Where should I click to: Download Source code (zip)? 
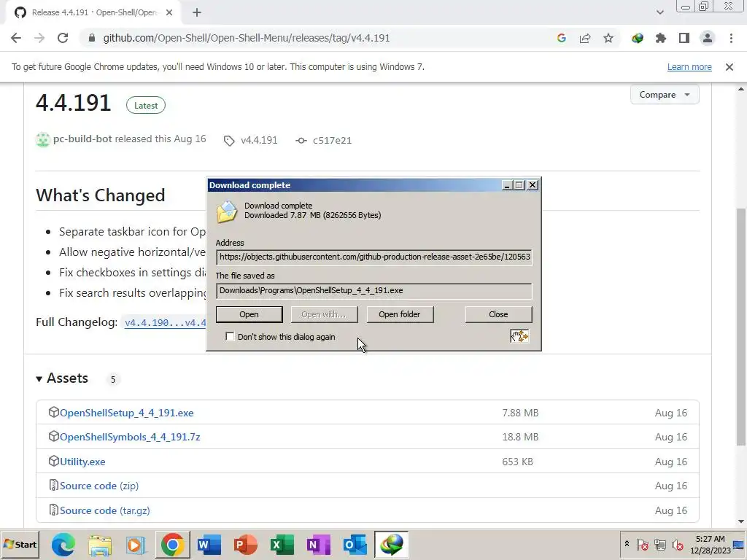coord(99,486)
